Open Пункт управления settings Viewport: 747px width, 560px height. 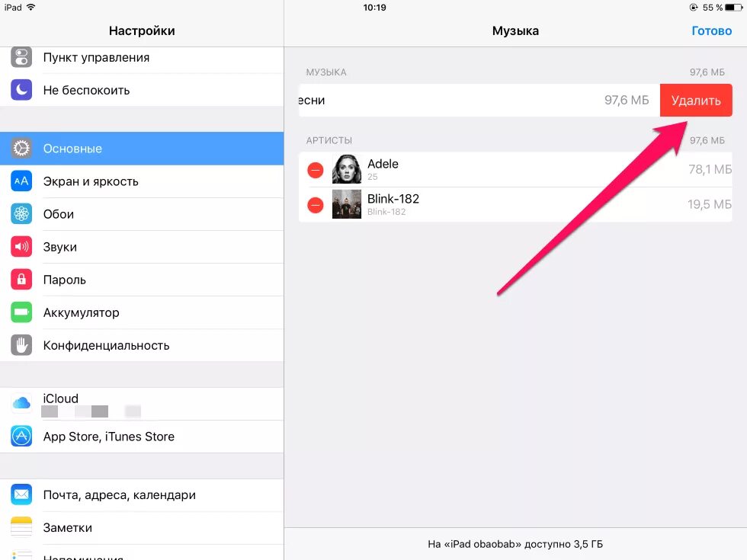pos(142,57)
